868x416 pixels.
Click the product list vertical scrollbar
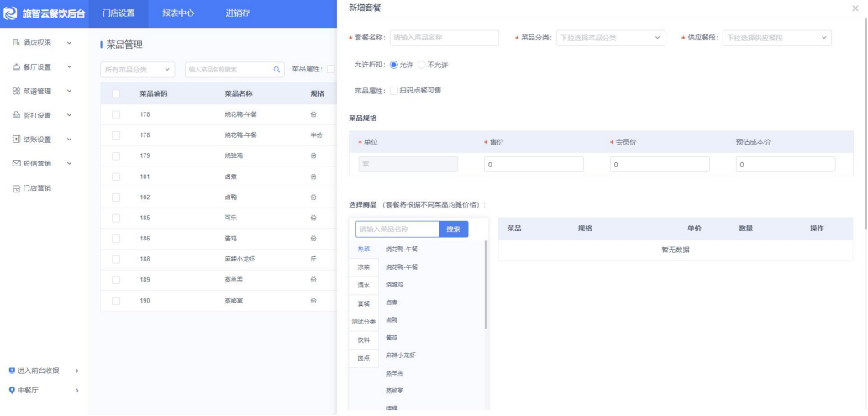[x=486, y=284]
